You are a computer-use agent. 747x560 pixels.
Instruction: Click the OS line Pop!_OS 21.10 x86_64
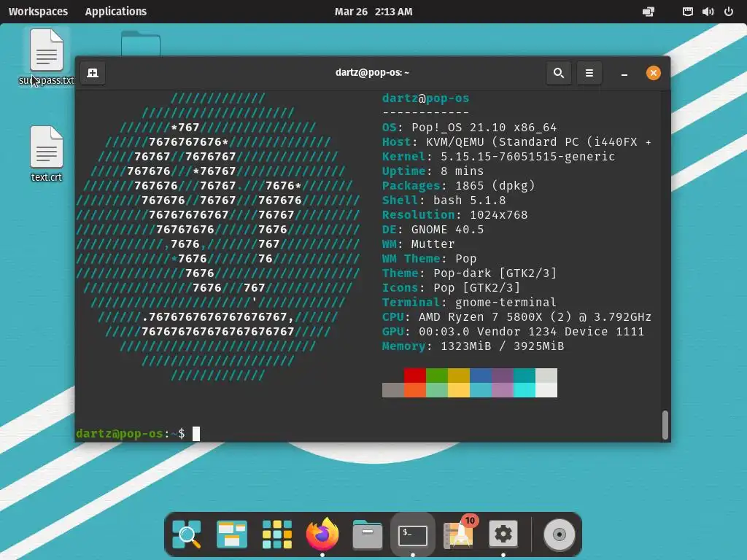(x=469, y=128)
